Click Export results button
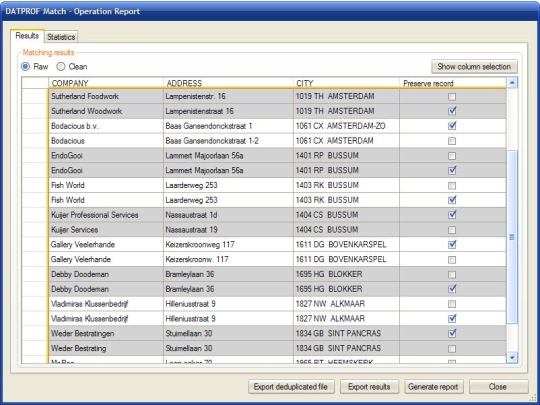 [x=369, y=387]
